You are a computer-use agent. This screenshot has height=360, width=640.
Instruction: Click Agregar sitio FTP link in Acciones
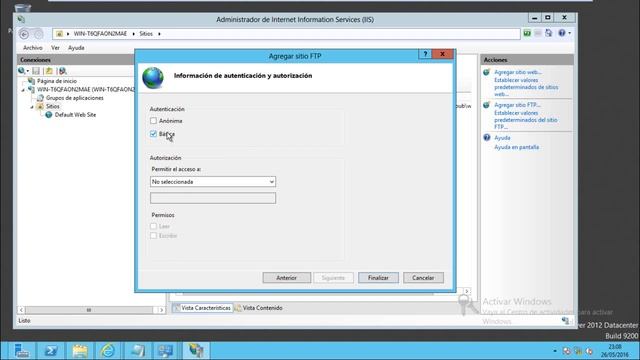(517, 105)
